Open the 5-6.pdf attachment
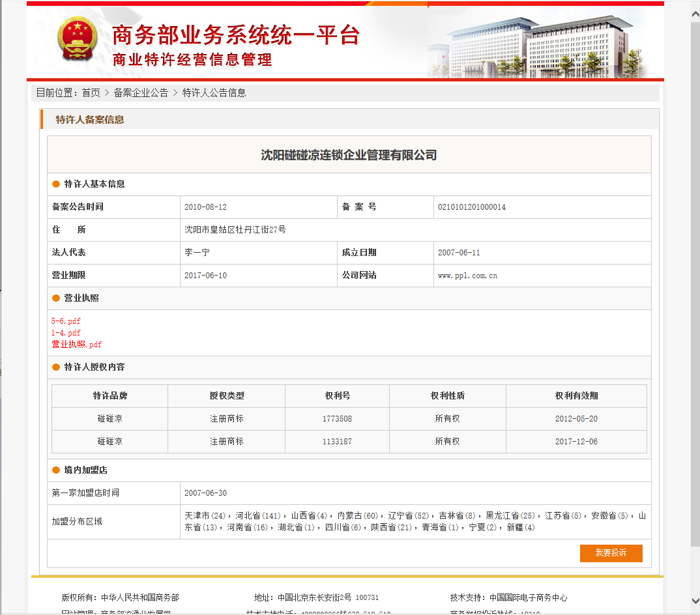This screenshot has width=700, height=615. [x=66, y=321]
